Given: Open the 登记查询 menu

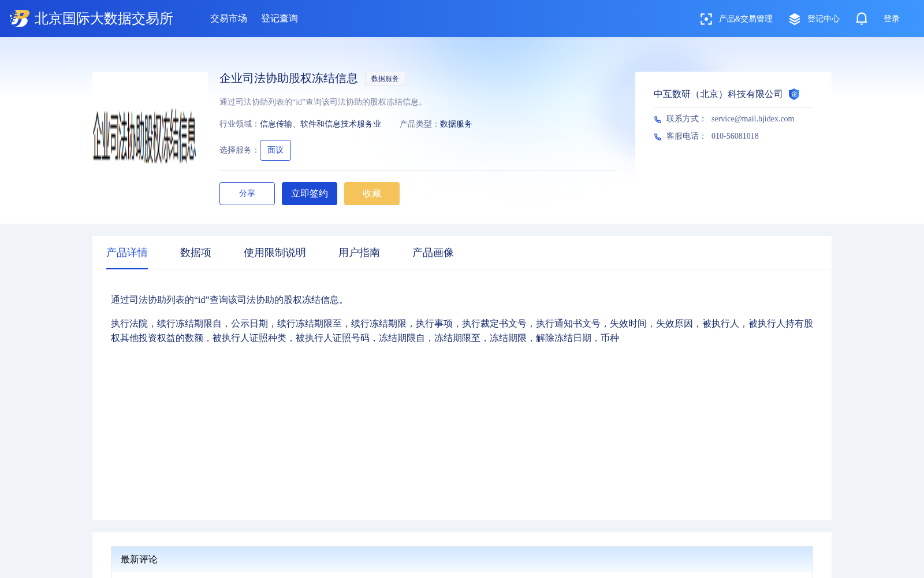Looking at the screenshot, I should click(280, 18).
